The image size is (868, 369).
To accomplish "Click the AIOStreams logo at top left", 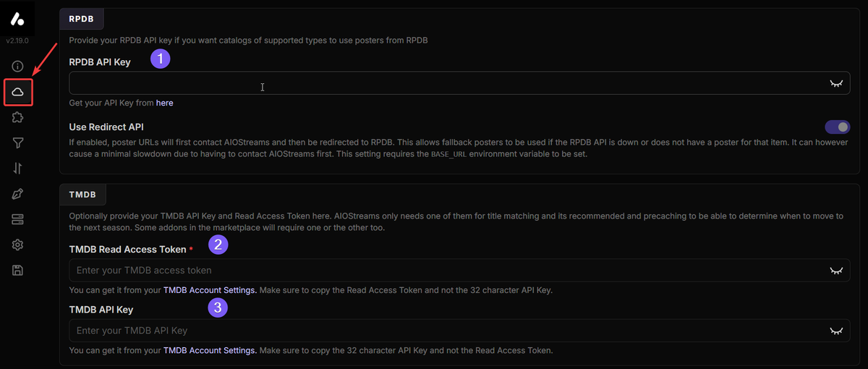I will 18,19.
